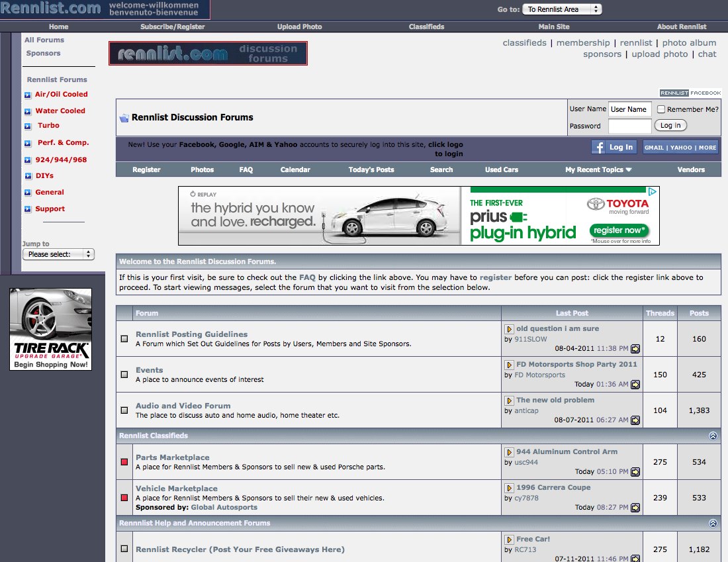Collapse Rennlist Help and Announcement Forums category
Viewport: 728px width, 562px height.
pos(713,523)
